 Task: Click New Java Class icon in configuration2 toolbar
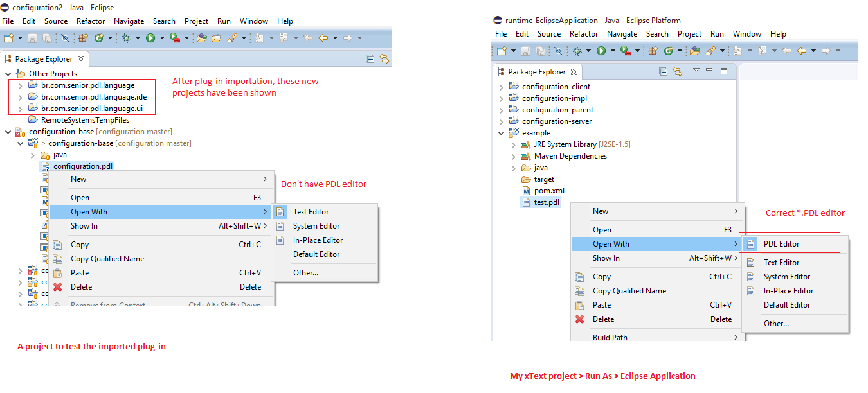click(x=99, y=38)
